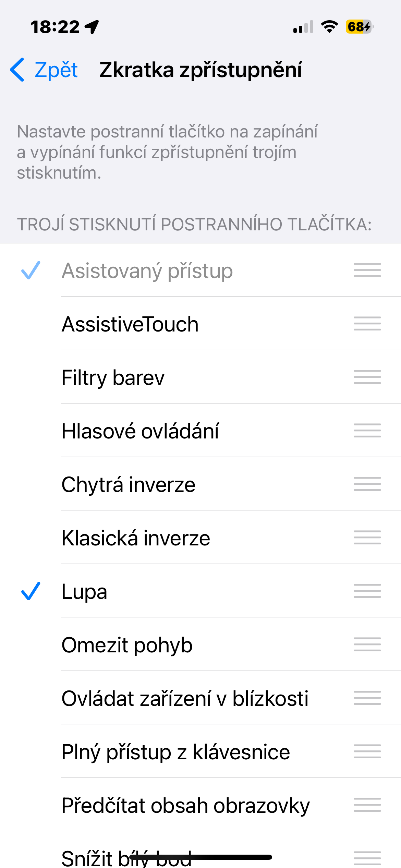Select Hlasové ovládání option
The width and height of the screenshot is (401, 868).
click(x=140, y=431)
